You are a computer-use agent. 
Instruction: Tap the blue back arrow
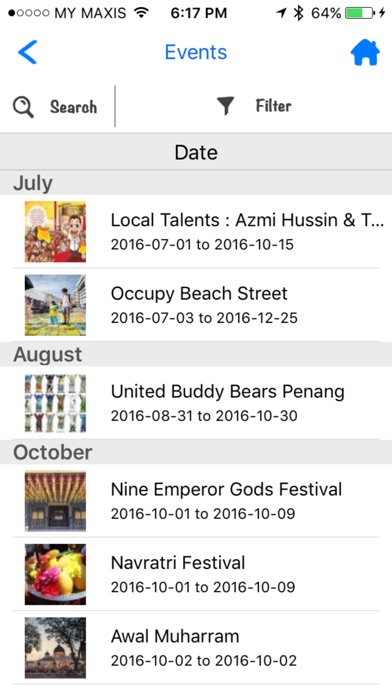[x=28, y=52]
